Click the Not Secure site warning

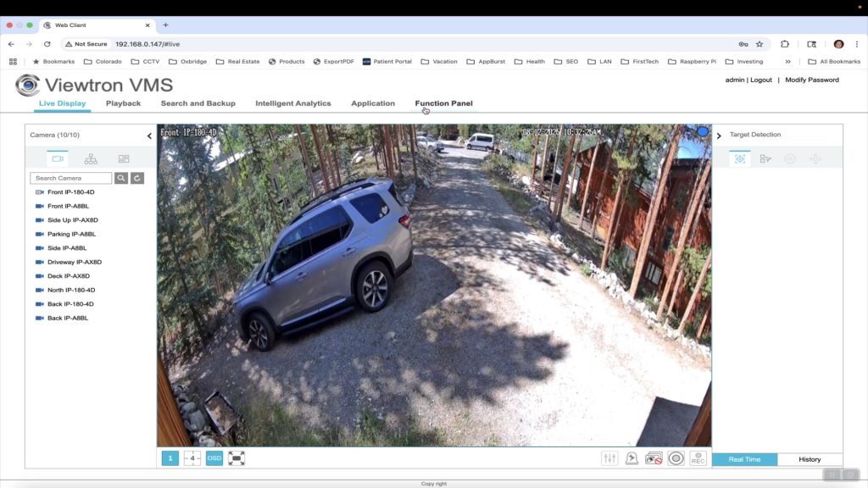point(86,44)
